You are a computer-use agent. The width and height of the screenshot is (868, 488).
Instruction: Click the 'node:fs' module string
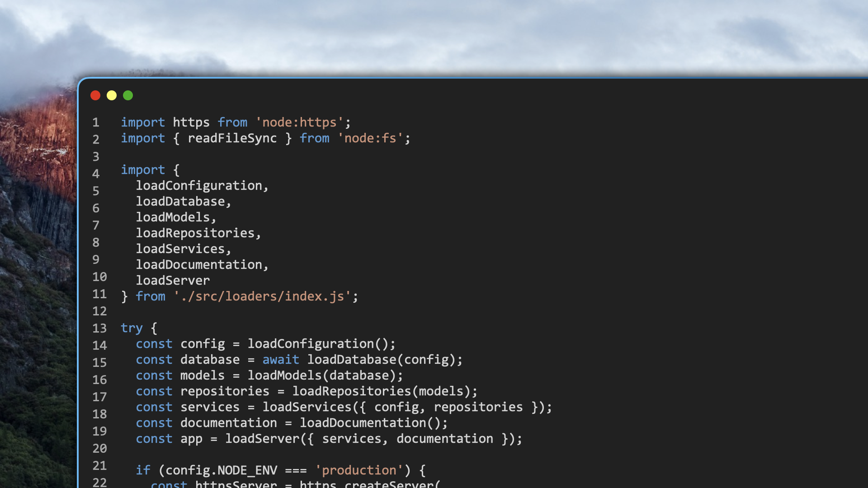coord(370,138)
